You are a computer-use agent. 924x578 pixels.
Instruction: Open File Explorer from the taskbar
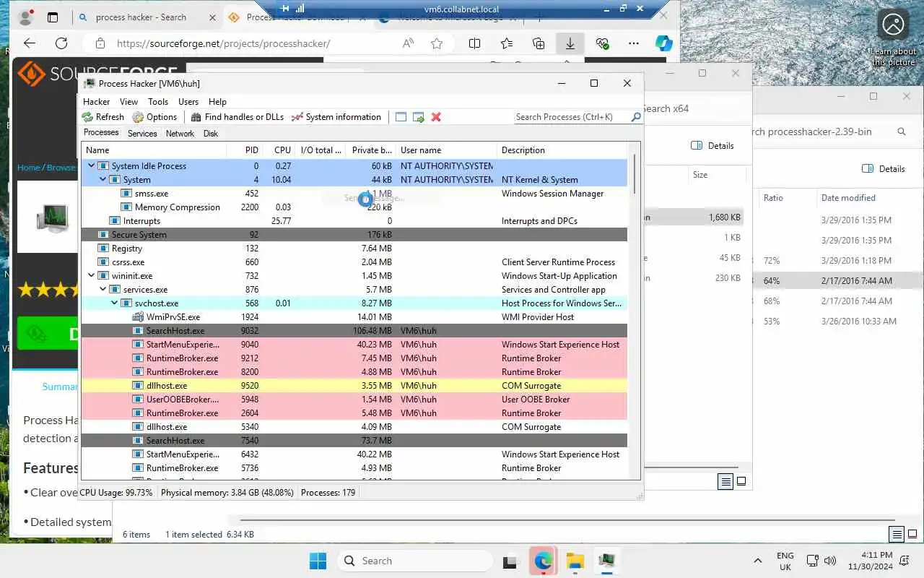pyautogui.click(x=575, y=561)
